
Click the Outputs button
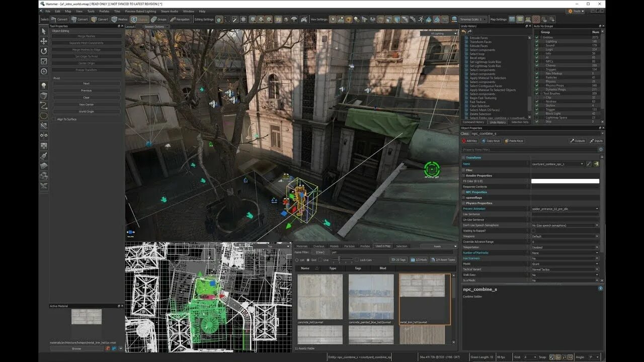(579, 141)
